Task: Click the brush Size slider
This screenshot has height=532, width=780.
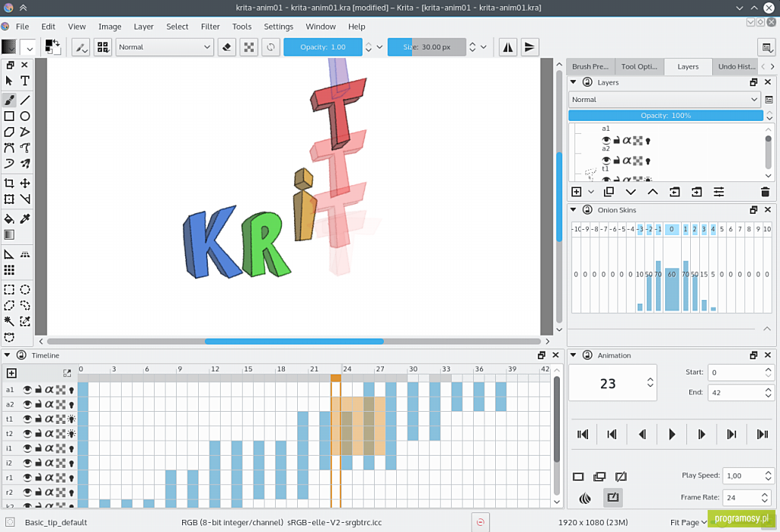Action: [427, 46]
